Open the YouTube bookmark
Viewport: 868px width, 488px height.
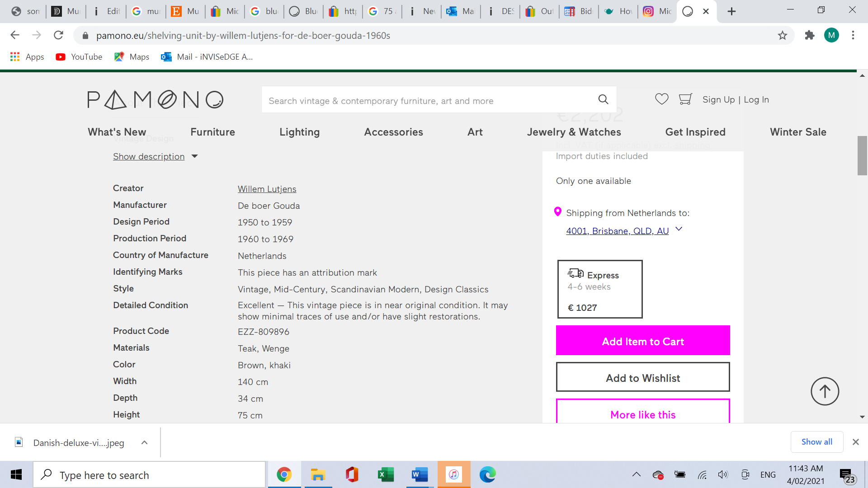tap(79, 57)
